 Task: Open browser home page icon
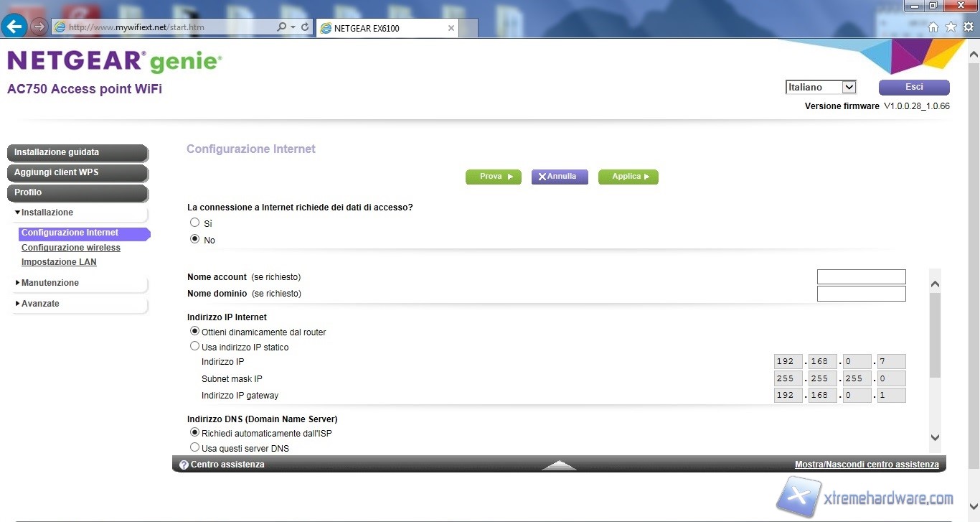point(933,27)
